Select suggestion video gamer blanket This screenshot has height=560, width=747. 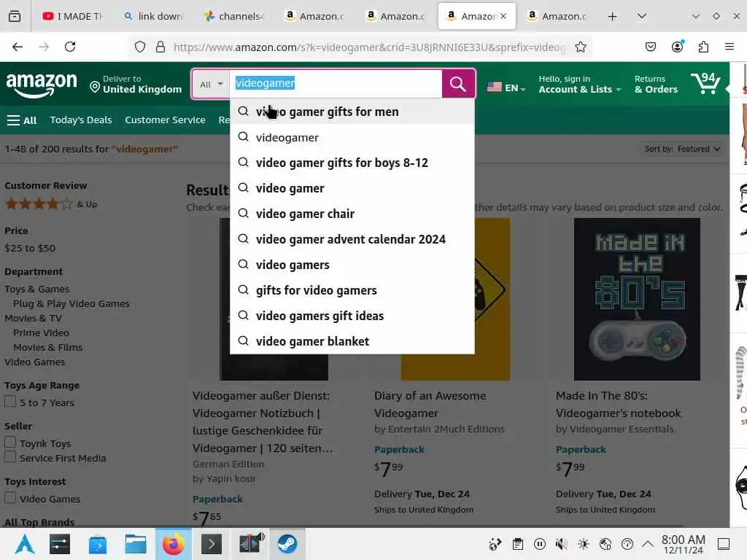(352, 341)
